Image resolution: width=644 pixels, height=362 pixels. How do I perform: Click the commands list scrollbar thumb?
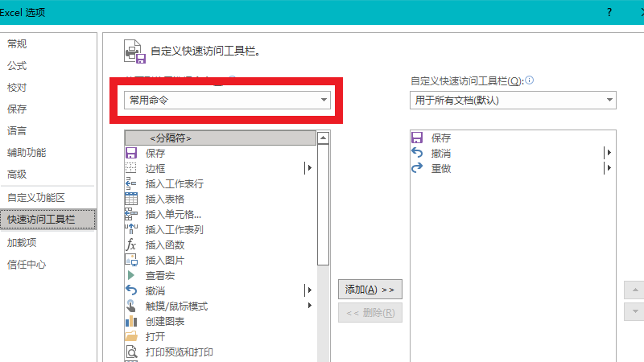click(324, 204)
